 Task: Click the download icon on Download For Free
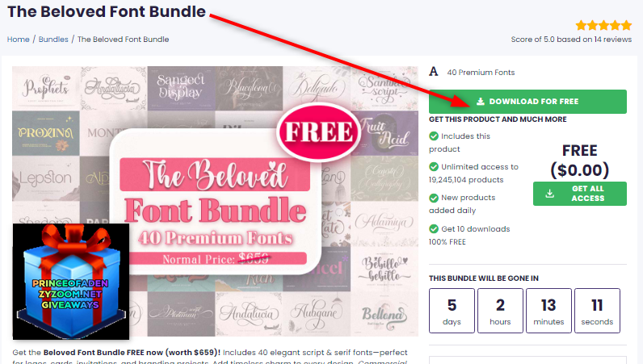pyautogui.click(x=481, y=101)
